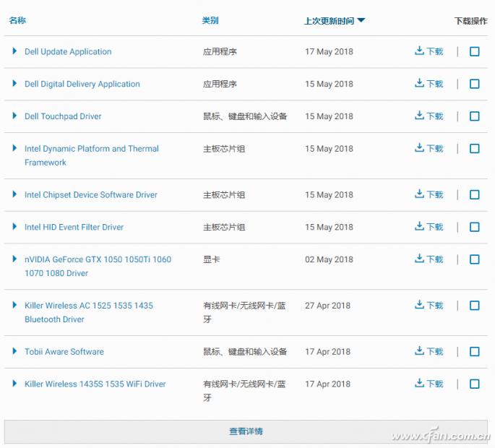Click the 27 Apr 2018 date

pyautogui.click(x=327, y=306)
